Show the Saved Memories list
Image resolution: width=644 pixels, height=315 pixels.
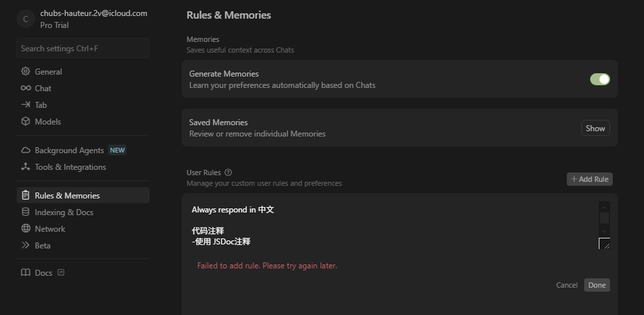595,129
